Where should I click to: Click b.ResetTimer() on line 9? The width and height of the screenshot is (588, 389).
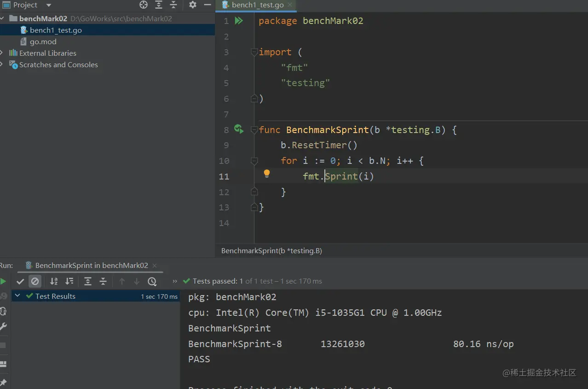point(319,145)
